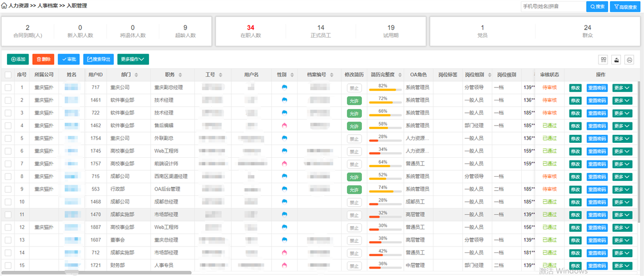Click the 修改 button in row 6
The width and height of the screenshot is (644, 276).
[575, 151]
